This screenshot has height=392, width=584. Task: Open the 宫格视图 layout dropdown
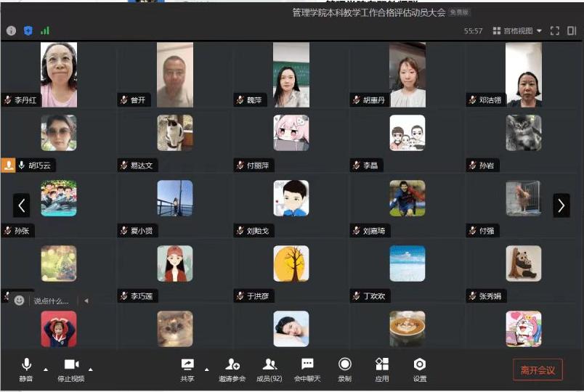518,30
